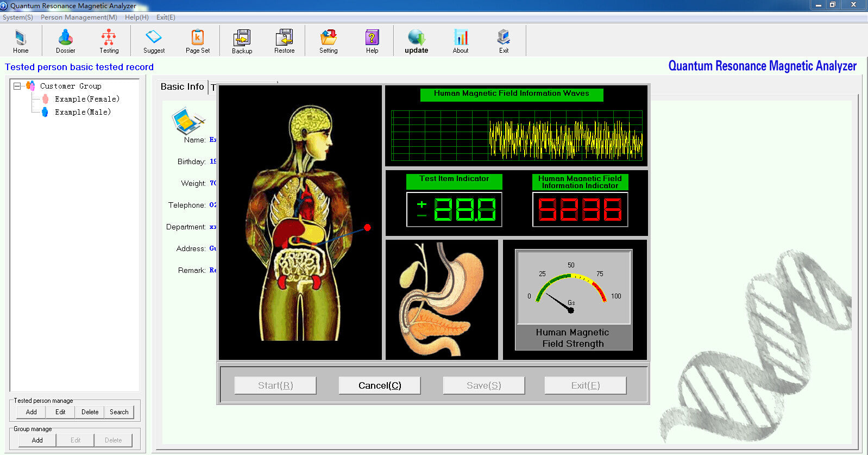Viewport: 868px width, 455px height.
Task: Select Example(Female) in the tree
Action: pyautogui.click(x=87, y=99)
